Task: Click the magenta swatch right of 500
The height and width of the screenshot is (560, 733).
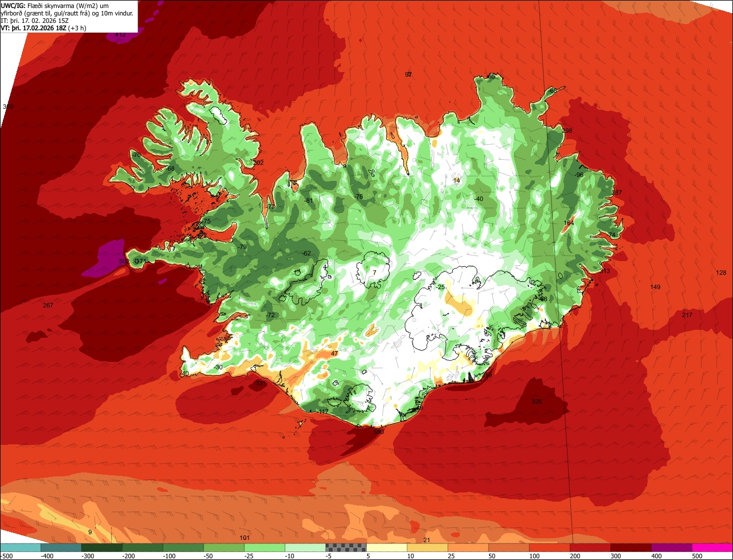Action: click(712, 547)
